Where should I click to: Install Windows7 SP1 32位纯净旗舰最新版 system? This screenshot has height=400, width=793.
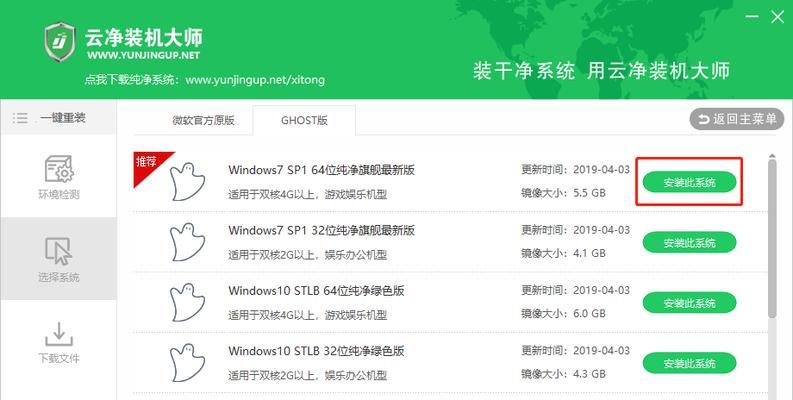(x=689, y=243)
